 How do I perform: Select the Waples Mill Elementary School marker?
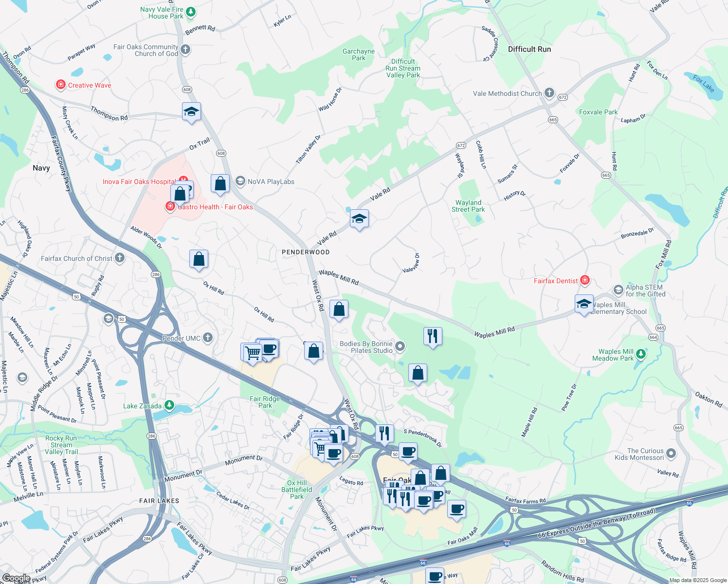(584, 305)
